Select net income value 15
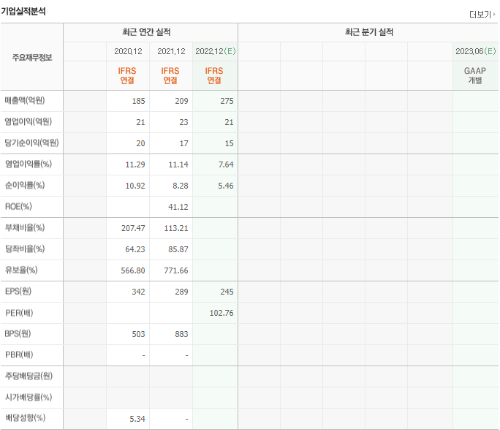Image resolution: width=500 pixels, height=430 pixels. (x=229, y=143)
